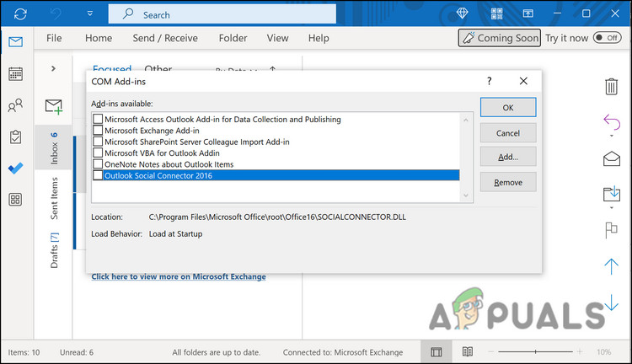The width and height of the screenshot is (632, 364).
Task: Open the More Apps grid icon in sidebar
Action: point(15,199)
